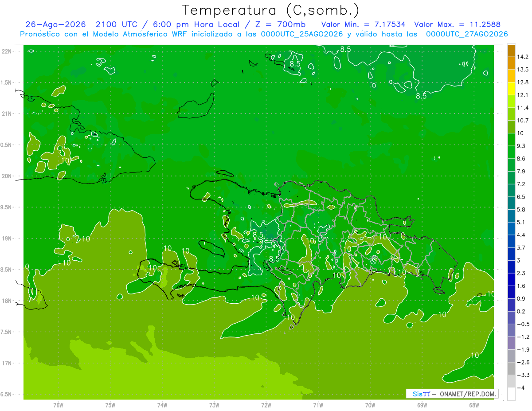Viewport: 532px width, 411px height.
Task: Click the '70W' longitude axis label
Action: click(x=370, y=405)
